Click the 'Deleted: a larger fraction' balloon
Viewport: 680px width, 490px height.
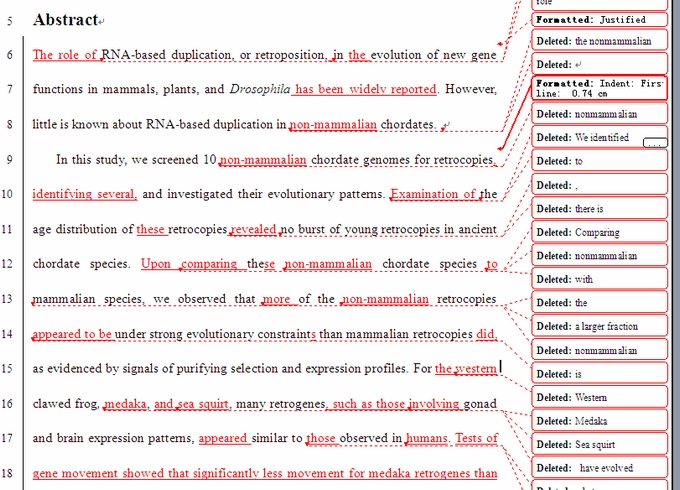pos(600,327)
